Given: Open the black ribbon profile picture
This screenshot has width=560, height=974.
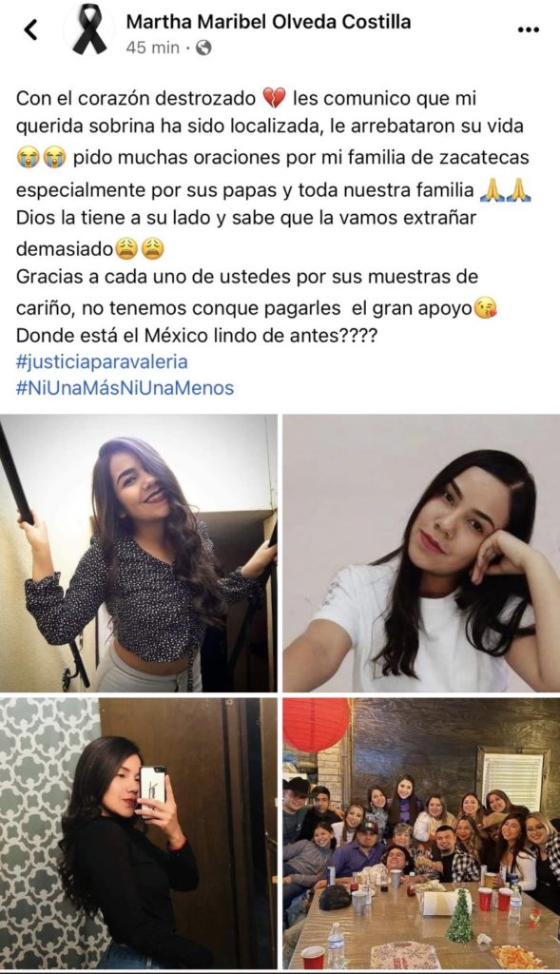Looking at the screenshot, I should coord(89,29).
